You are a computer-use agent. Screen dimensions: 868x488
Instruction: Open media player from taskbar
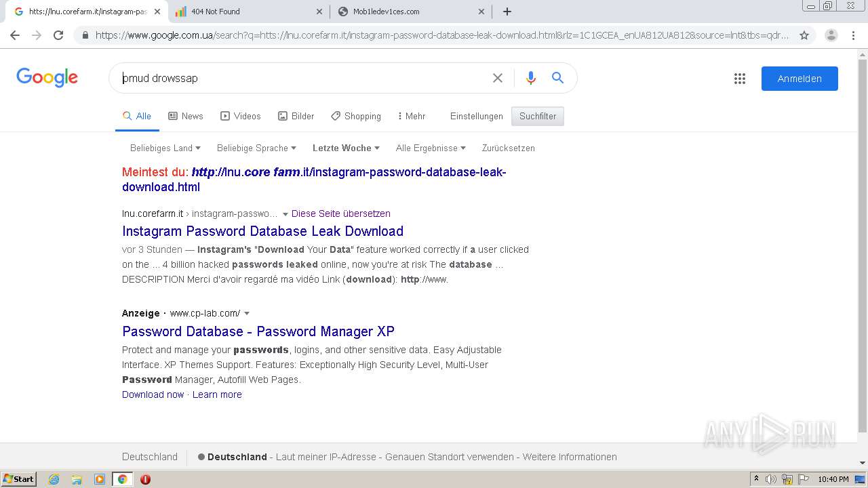[x=100, y=479]
